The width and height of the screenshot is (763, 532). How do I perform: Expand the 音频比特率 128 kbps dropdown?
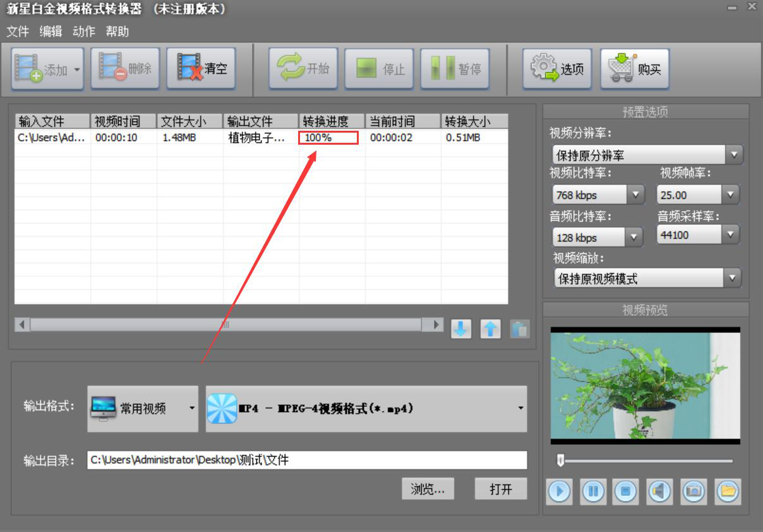point(634,238)
